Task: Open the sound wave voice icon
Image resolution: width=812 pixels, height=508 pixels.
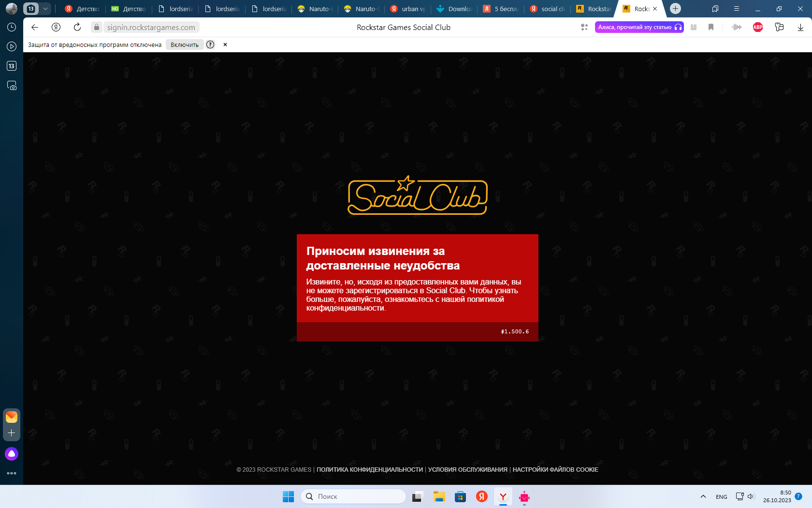Action: click(737, 27)
